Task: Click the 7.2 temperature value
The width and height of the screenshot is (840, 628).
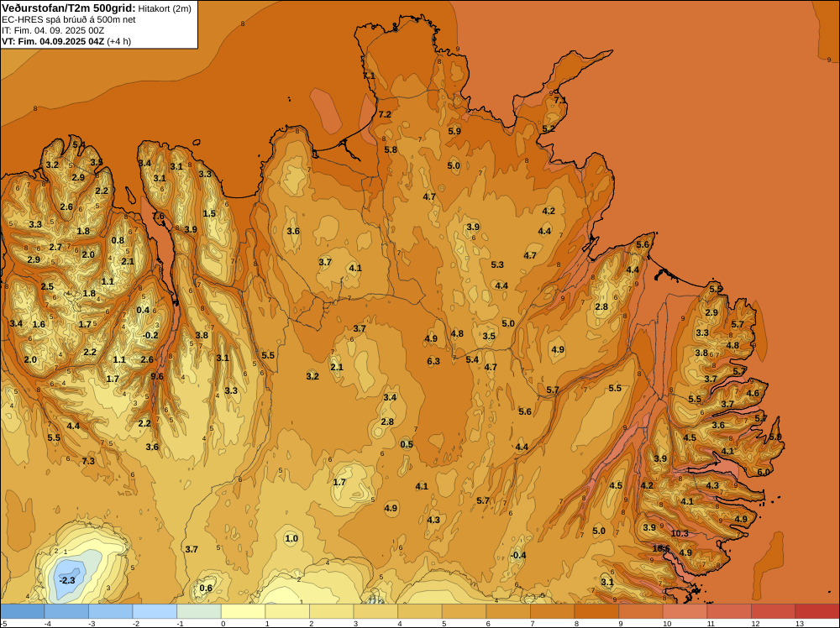Action: (385, 114)
